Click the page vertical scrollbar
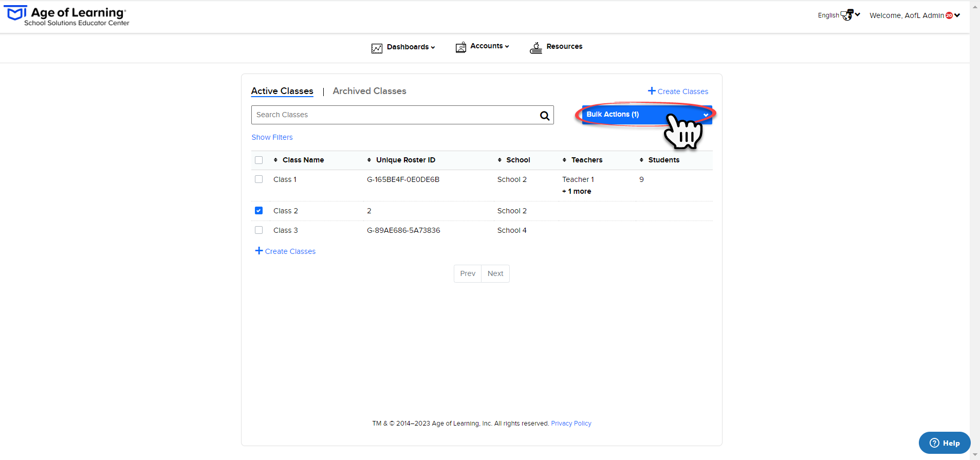 coord(975,230)
